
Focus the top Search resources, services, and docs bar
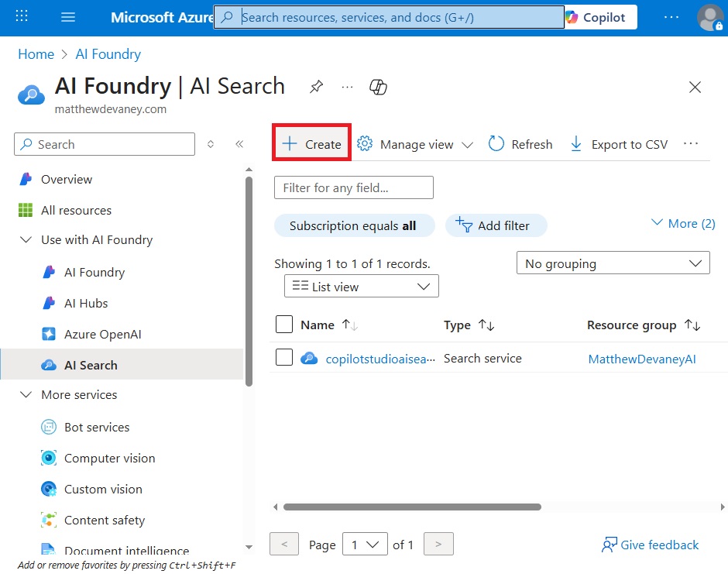point(389,17)
